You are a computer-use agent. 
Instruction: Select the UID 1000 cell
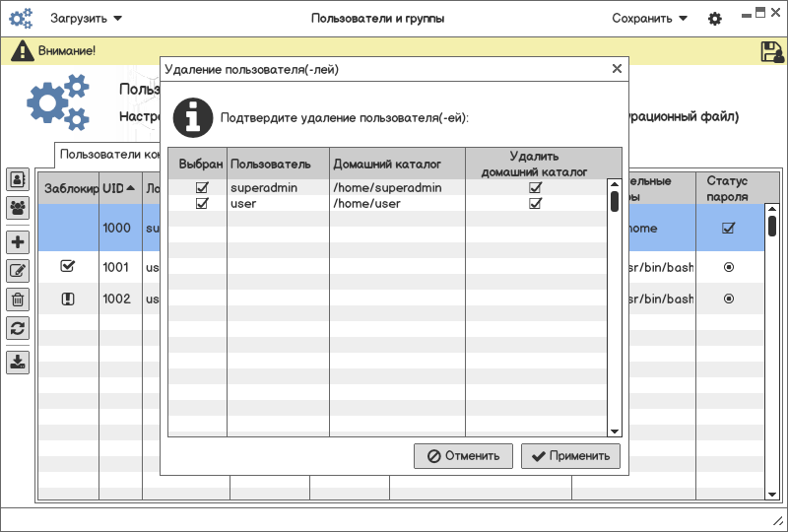tap(120, 228)
